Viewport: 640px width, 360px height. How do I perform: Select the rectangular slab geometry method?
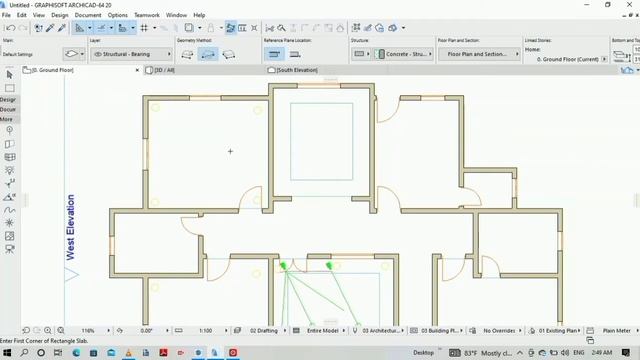(x=208, y=54)
